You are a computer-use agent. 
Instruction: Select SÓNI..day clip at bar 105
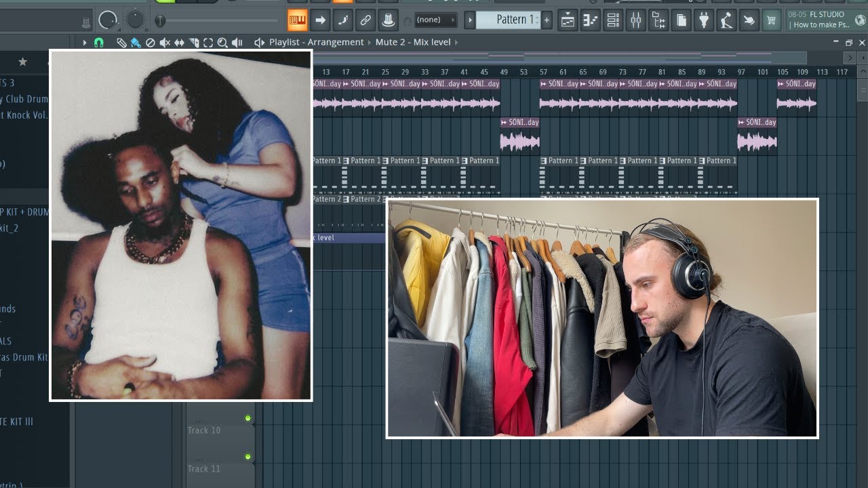point(797,97)
